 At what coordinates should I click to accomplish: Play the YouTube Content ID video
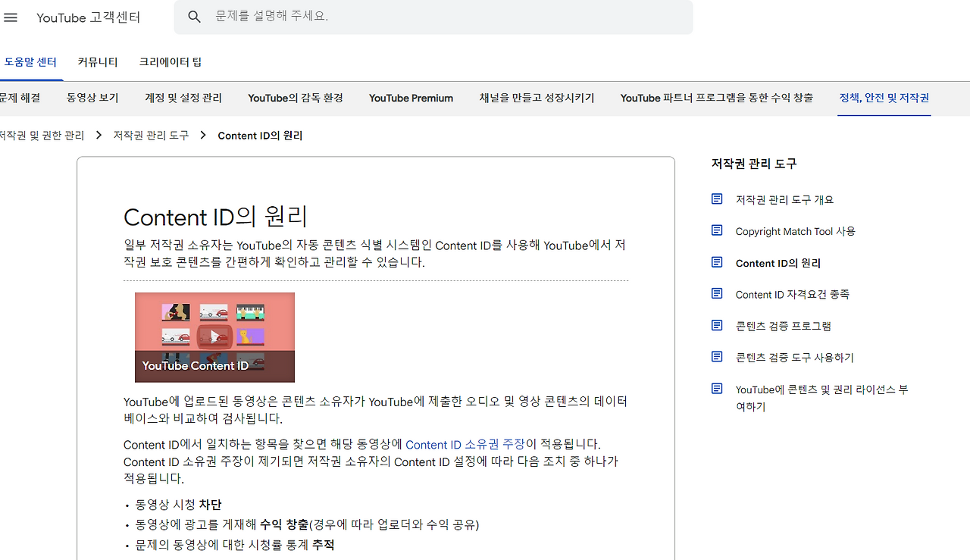(x=214, y=336)
